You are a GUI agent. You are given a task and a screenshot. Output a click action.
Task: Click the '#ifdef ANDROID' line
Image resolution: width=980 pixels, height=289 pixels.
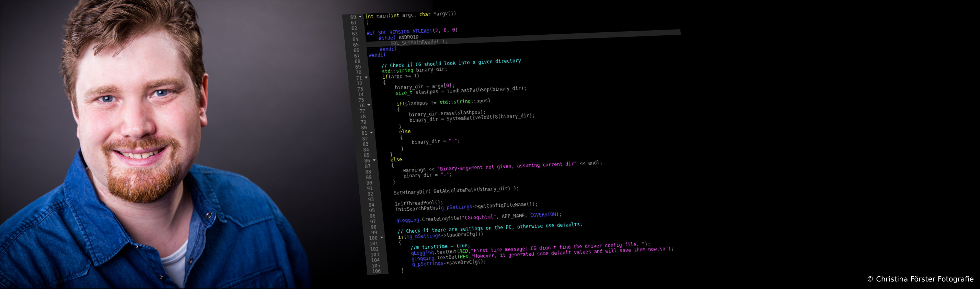pos(398,37)
